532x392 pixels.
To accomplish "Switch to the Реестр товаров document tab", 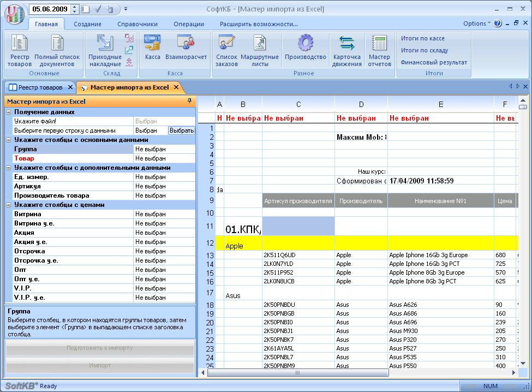I will point(40,87).
